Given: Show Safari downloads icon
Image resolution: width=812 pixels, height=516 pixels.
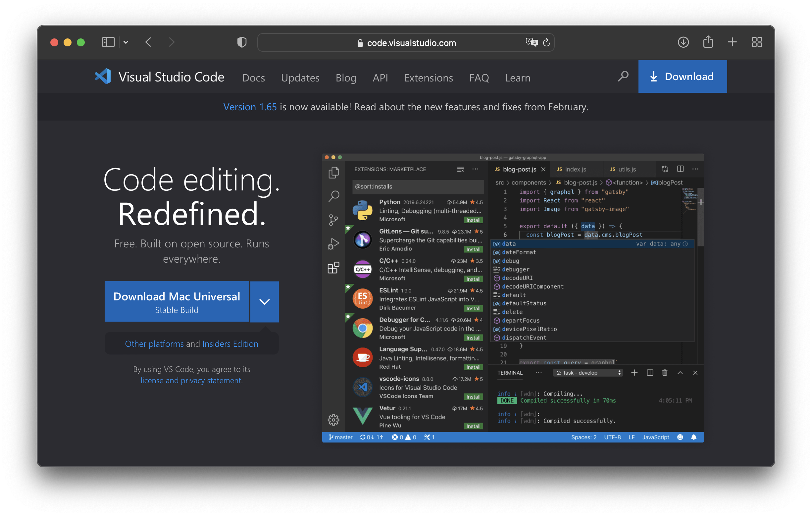Looking at the screenshot, I should (683, 42).
